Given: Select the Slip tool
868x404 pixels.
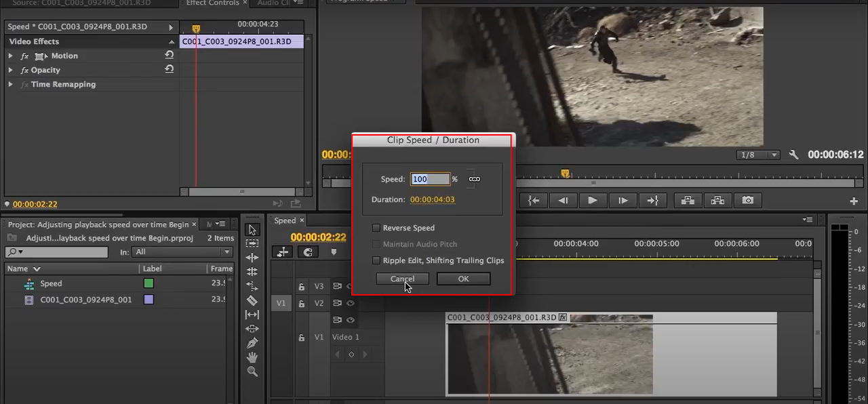Looking at the screenshot, I should click(252, 315).
